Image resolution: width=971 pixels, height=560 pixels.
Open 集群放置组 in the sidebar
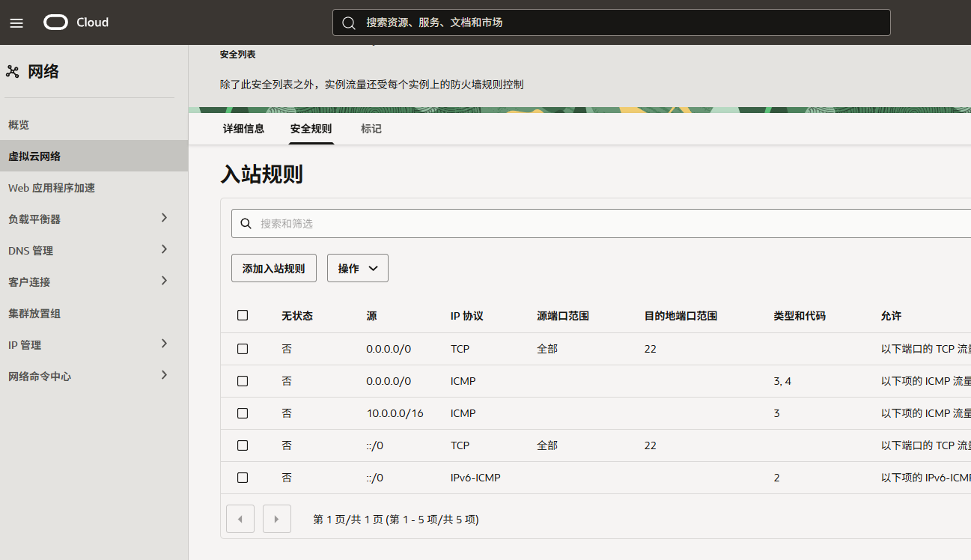tap(34, 314)
